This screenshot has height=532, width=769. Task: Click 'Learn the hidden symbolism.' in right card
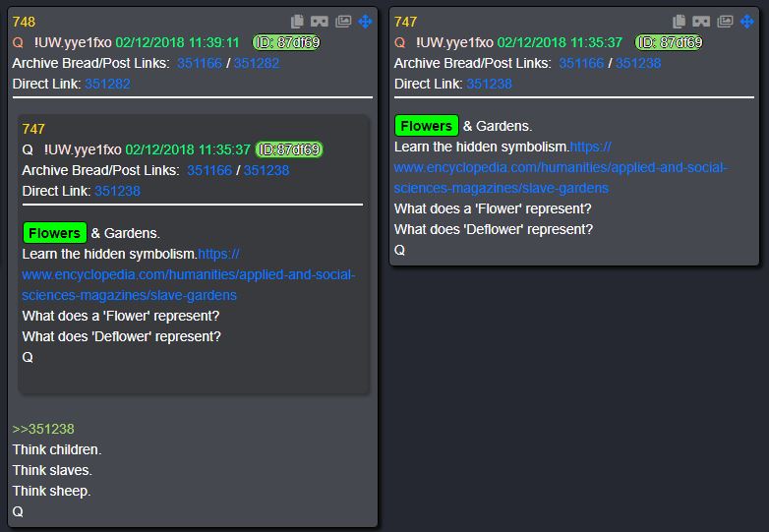click(482, 148)
